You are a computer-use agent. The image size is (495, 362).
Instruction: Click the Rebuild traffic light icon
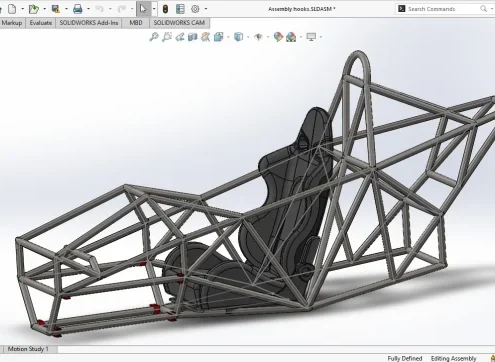point(165,9)
